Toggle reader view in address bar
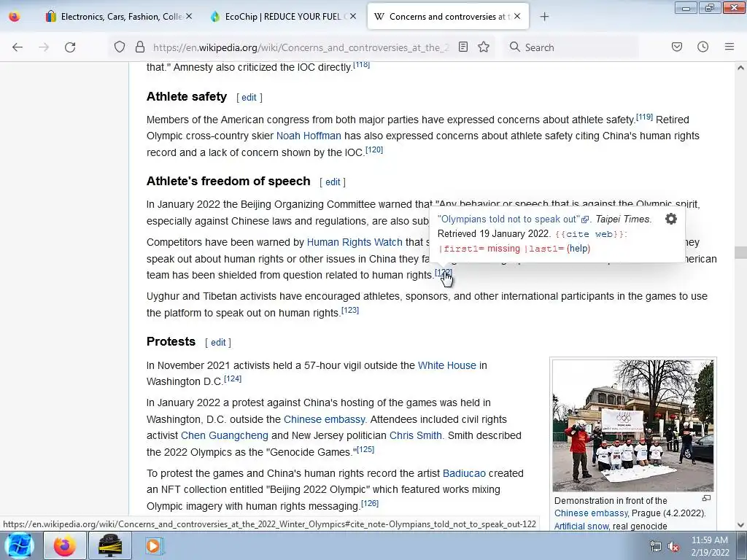This screenshot has height=560, width=747. click(x=463, y=47)
